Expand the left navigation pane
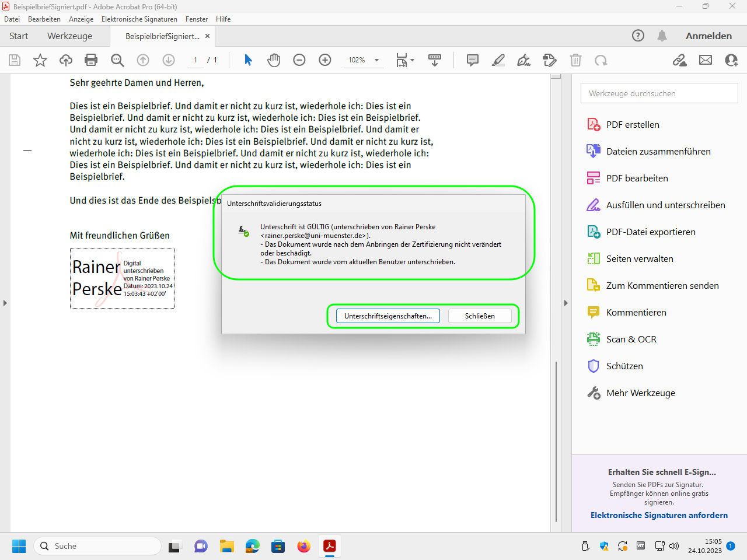 (5, 303)
